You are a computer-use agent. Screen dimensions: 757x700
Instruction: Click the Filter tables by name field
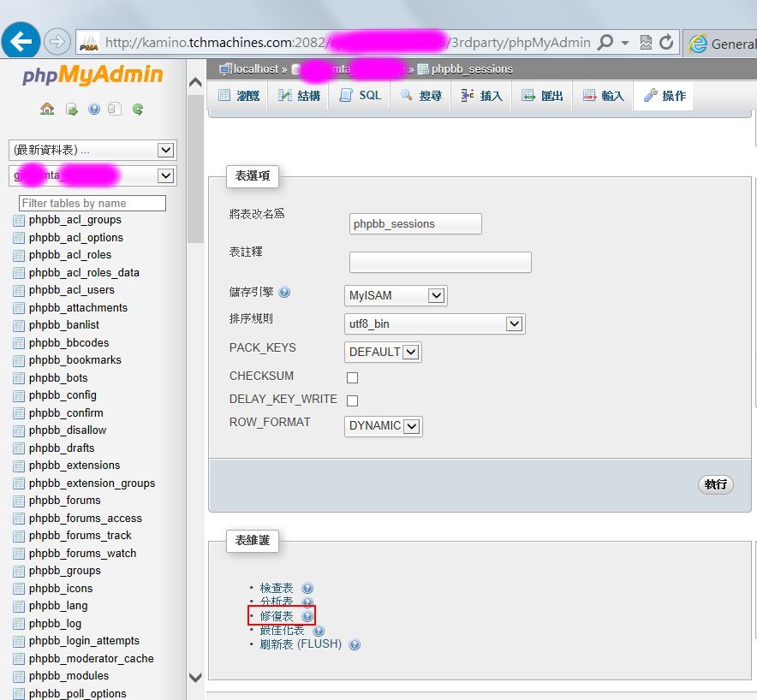tap(92, 203)
